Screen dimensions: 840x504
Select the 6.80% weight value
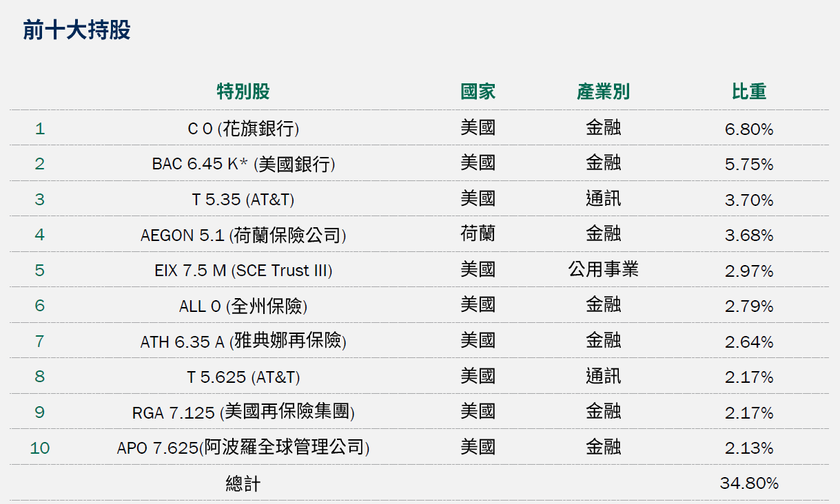(749, 129)
